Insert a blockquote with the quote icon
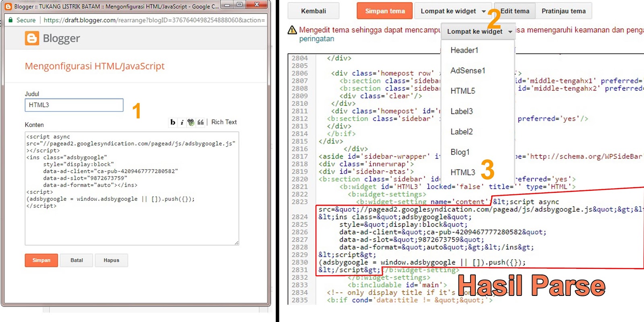 tap(200, 122)
